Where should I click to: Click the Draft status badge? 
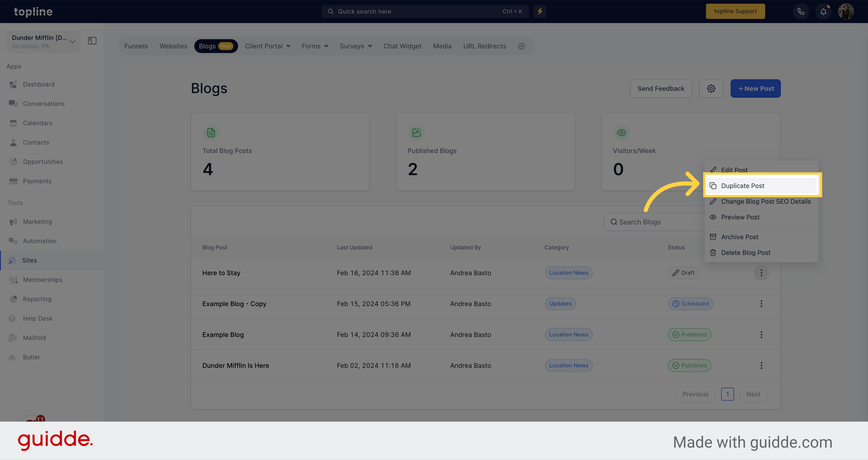click(x=683, y=273)
